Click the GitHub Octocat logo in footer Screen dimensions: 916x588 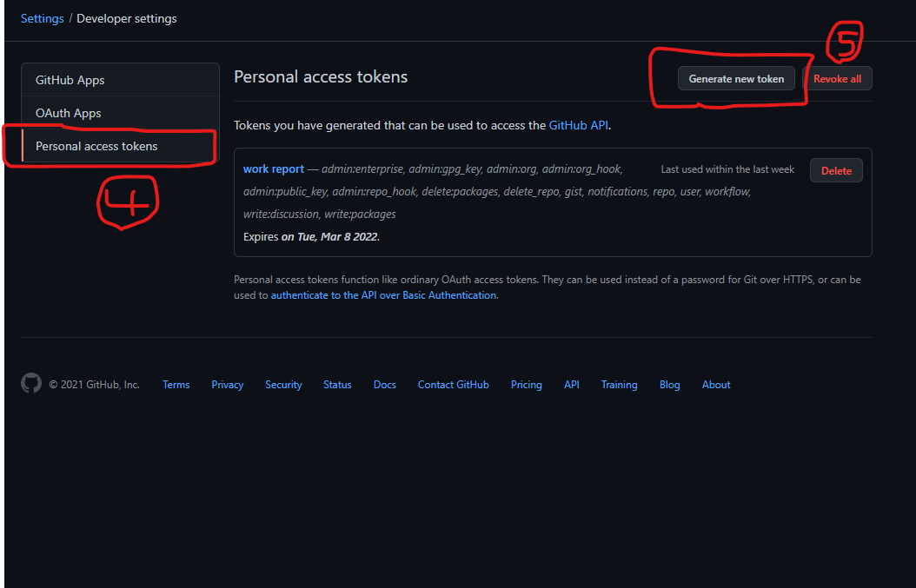[31, 384]
